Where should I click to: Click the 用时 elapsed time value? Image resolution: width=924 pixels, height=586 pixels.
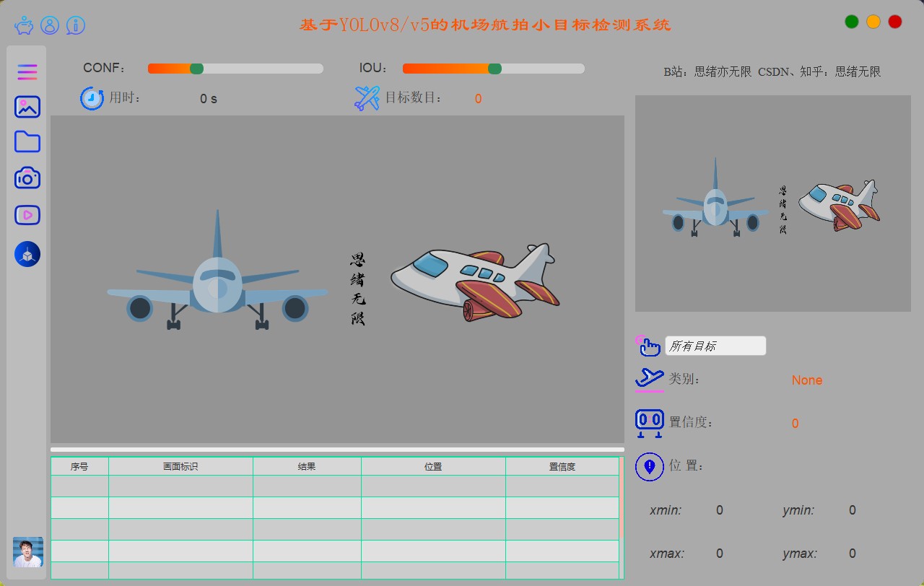point(209,99)
